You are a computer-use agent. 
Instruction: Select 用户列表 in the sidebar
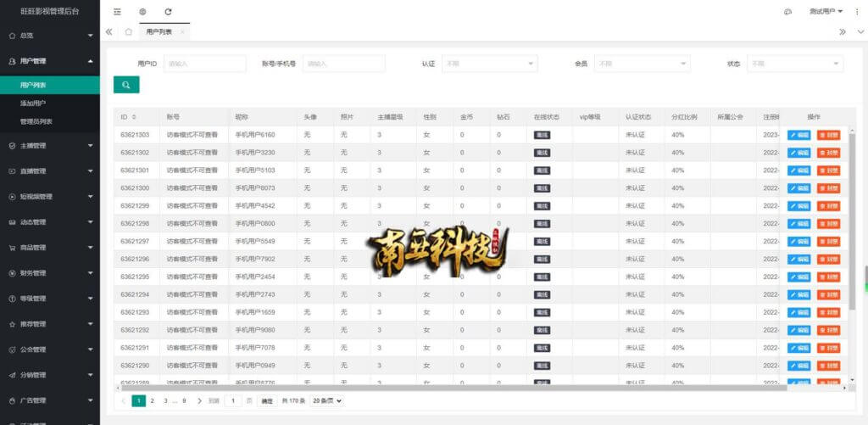coord(50,86)
